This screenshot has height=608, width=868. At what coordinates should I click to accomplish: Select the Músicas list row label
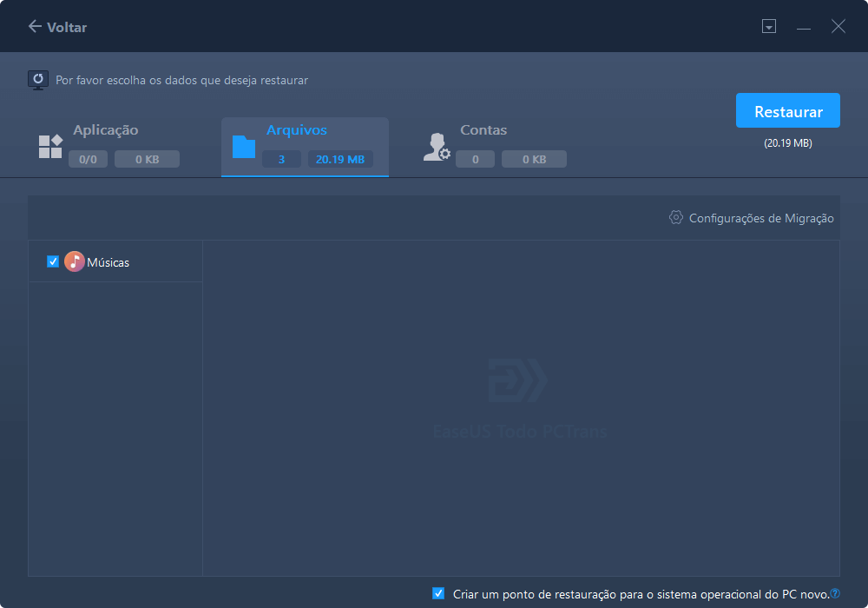coord(108,262)
